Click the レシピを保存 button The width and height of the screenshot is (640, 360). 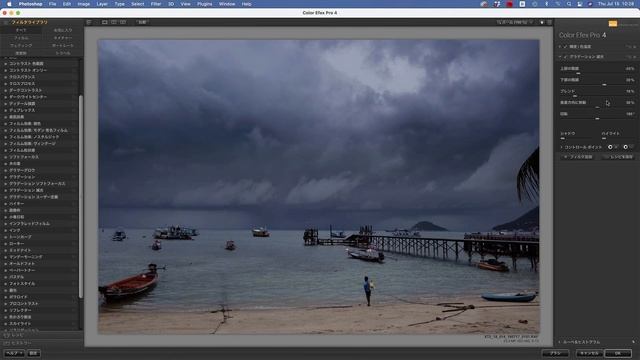click(619, 157)
